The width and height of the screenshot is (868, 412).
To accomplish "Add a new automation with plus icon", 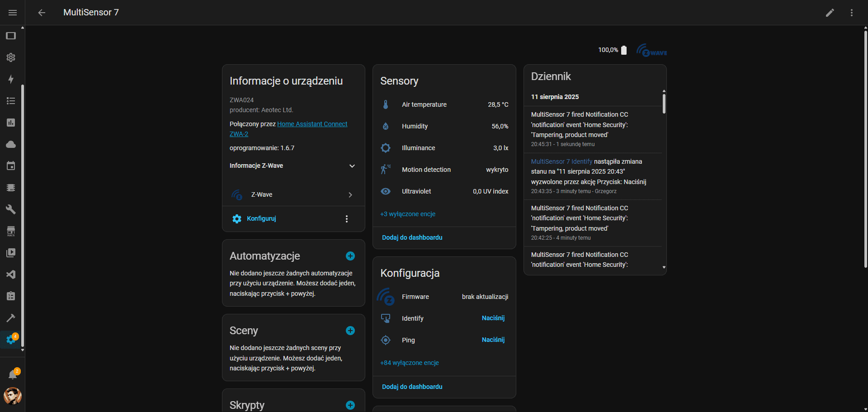I will (350, 256).
